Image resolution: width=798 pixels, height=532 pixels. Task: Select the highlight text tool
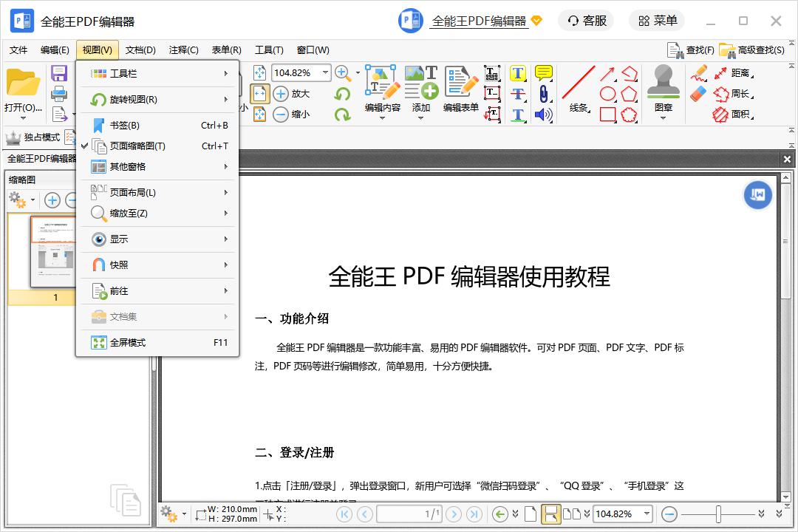pyautogui.click(x=518, y=73)
